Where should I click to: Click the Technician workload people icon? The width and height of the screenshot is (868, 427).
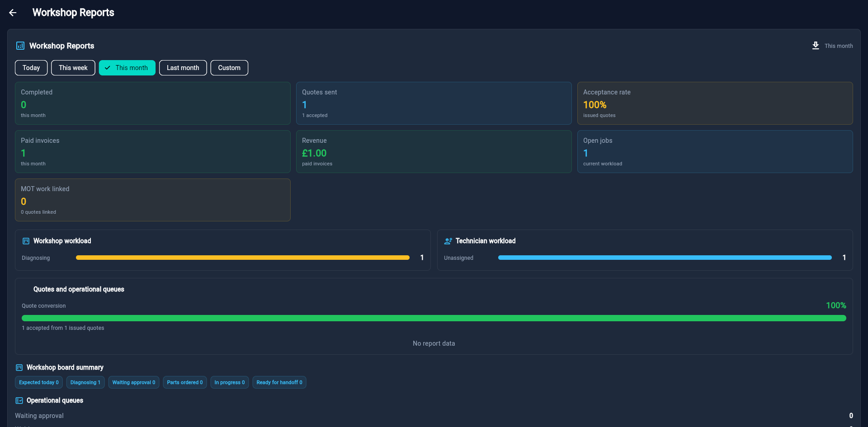[x=448, y=241]
